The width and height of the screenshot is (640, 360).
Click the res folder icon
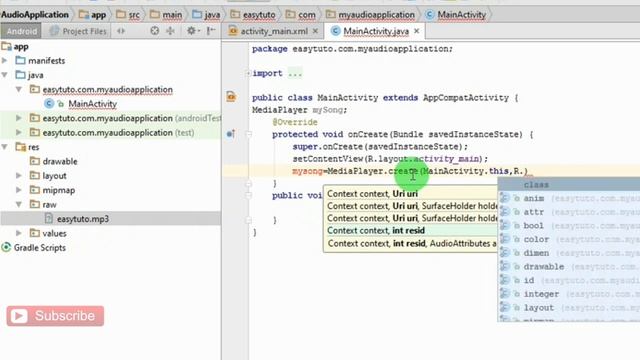coord(20,147)
